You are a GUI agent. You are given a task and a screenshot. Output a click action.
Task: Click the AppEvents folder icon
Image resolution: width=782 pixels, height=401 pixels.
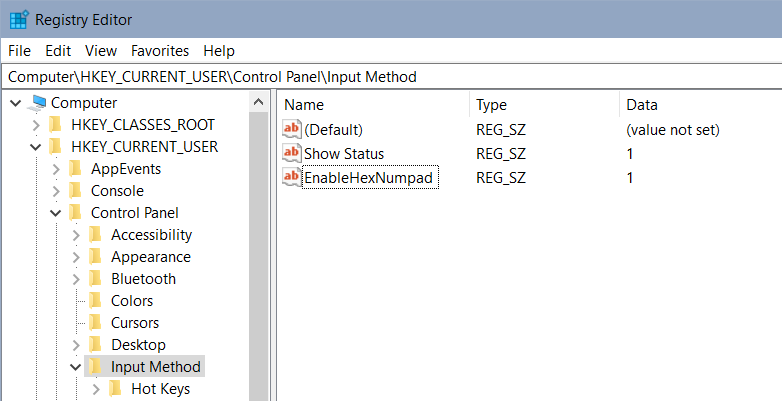[x=75, y=169]
